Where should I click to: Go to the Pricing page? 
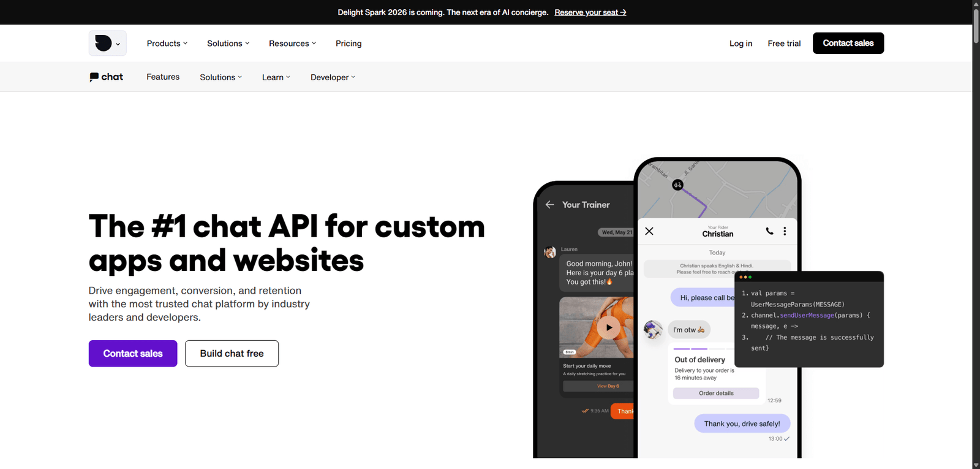349,44
